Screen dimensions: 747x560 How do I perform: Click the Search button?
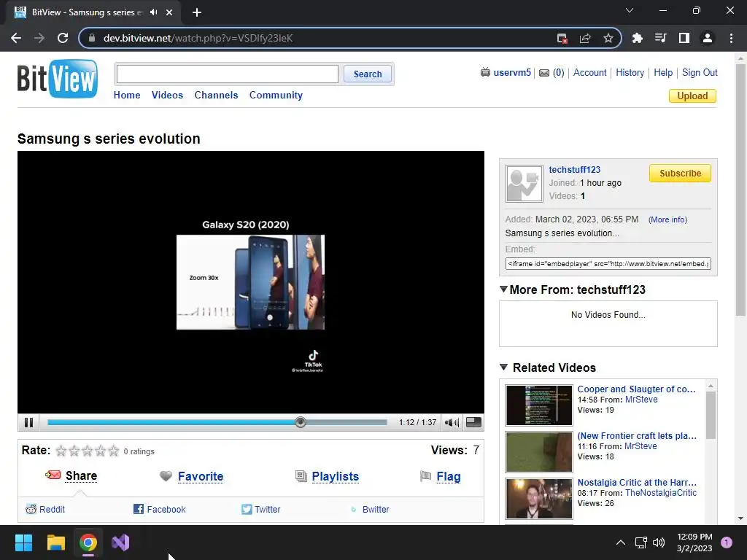368,74
